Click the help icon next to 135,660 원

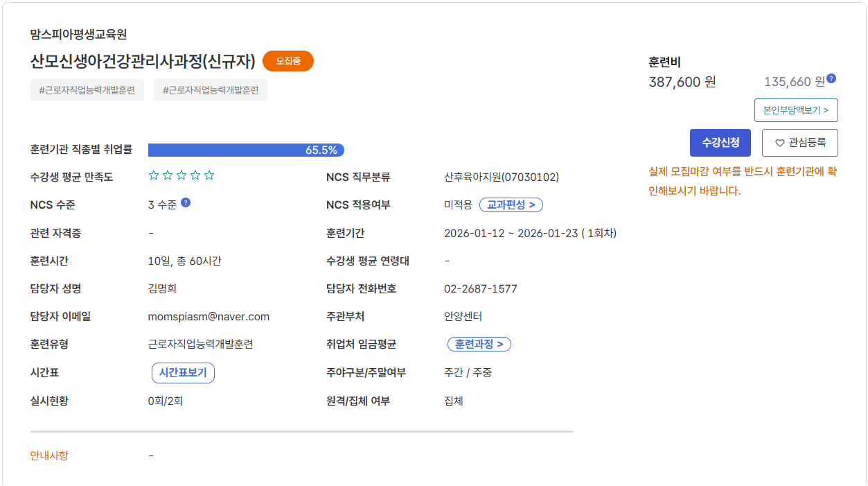[x=831, y=78]
